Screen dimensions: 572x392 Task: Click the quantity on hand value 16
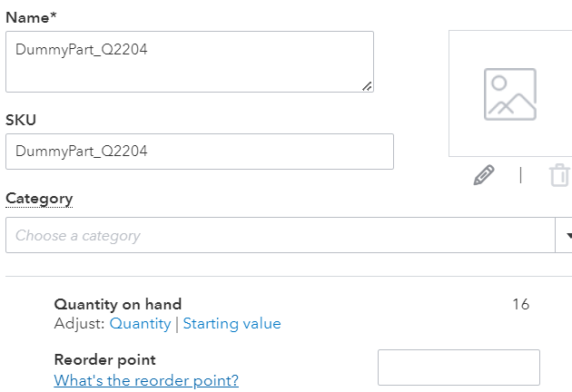(520, 304)
